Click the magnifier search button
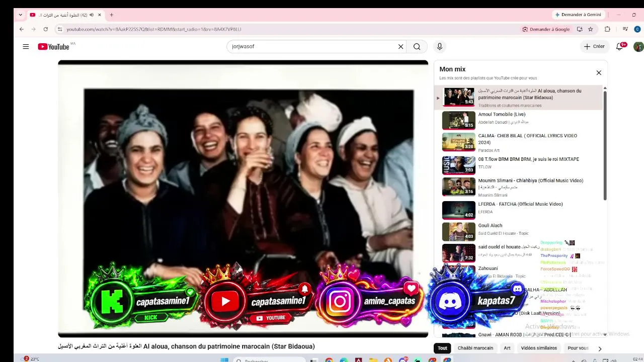The image size is (644, 362). click(x=417, y=47)
